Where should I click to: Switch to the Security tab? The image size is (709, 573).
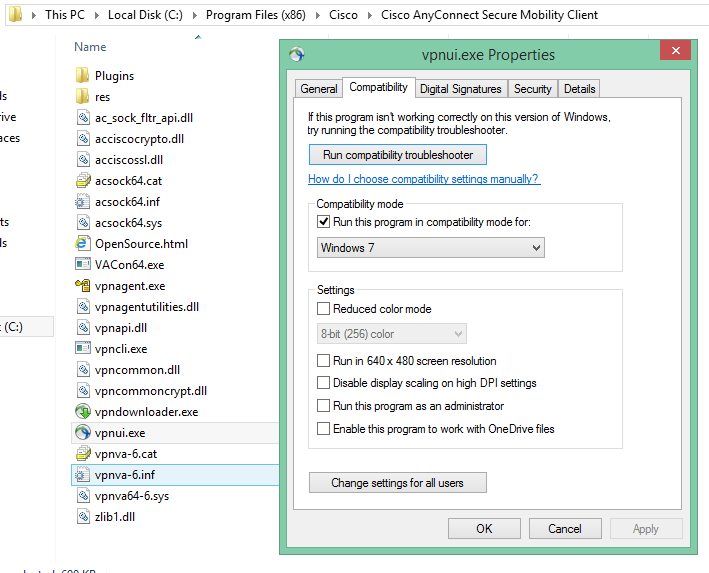click(533, 89)
